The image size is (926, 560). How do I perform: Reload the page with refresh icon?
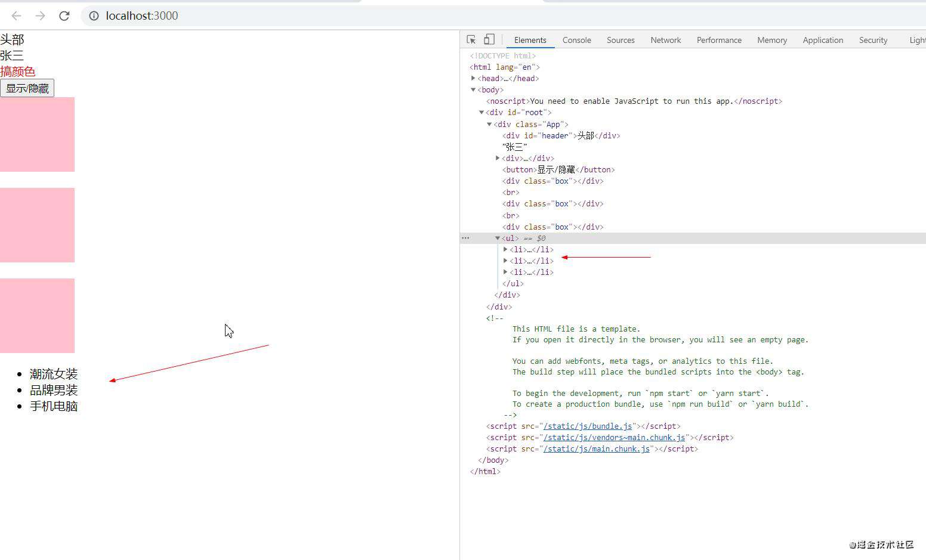[x=64, y=16]
